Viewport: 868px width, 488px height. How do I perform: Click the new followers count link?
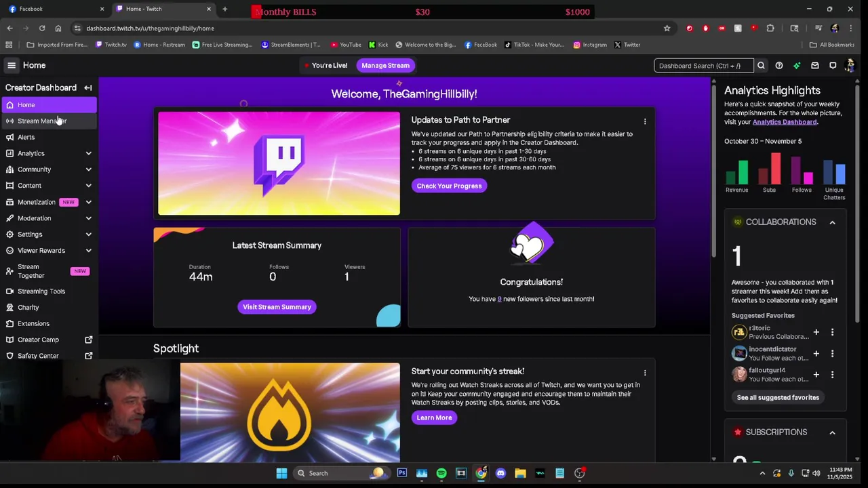[x=499, y=299]
